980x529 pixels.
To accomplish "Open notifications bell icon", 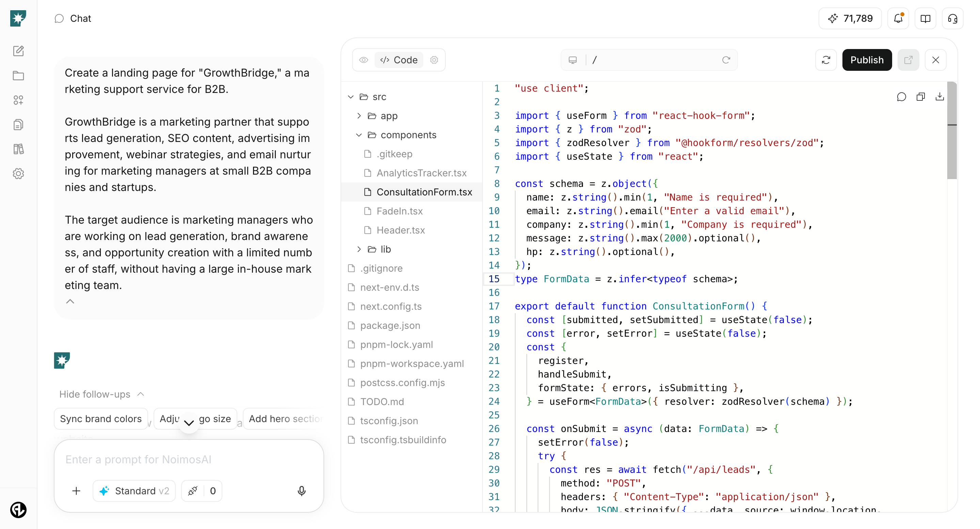I will [898, 19].
